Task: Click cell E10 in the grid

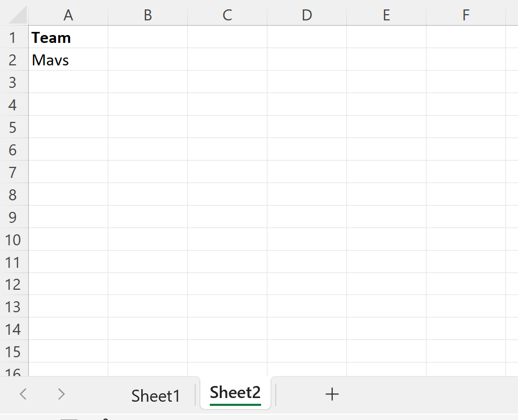Action: point(386,240)
